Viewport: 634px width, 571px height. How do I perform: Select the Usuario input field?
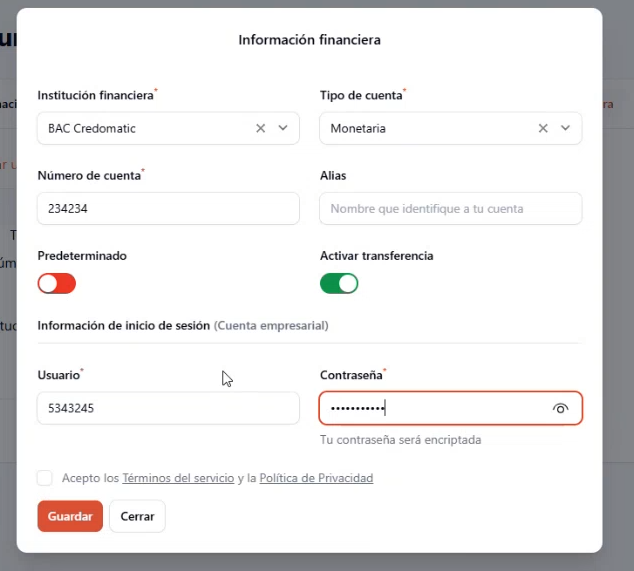[168, 408]
